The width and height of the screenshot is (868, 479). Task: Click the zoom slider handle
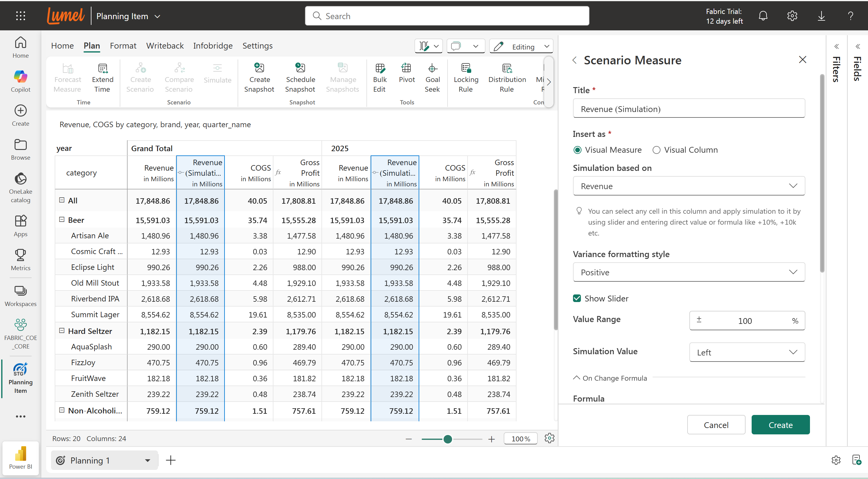click(448, 439)
